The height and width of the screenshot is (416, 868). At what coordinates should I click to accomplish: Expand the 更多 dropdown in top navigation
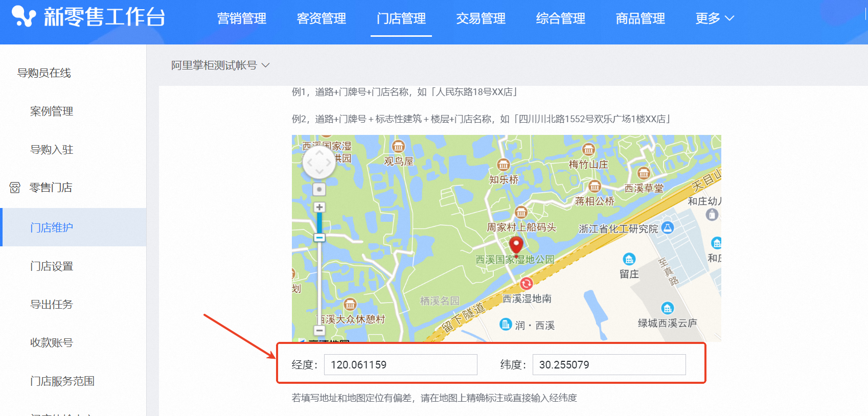pyautogui.click(x=714, y=18)
